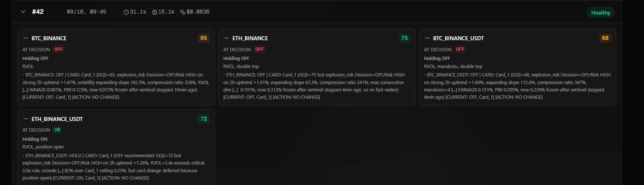Click the score badge 72 on ETH_BINANCE_USDT
This screenshot has width=644, height=185.
point(203,119)
